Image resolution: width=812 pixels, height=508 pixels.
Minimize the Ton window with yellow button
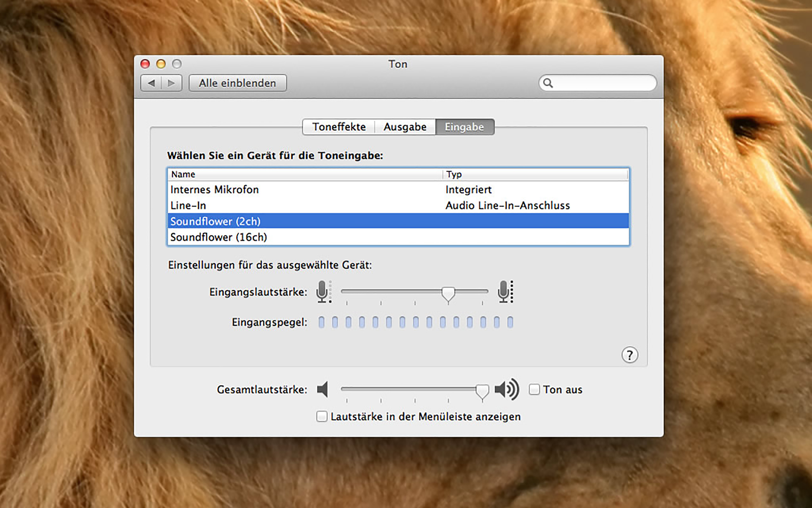click(161, 64)
